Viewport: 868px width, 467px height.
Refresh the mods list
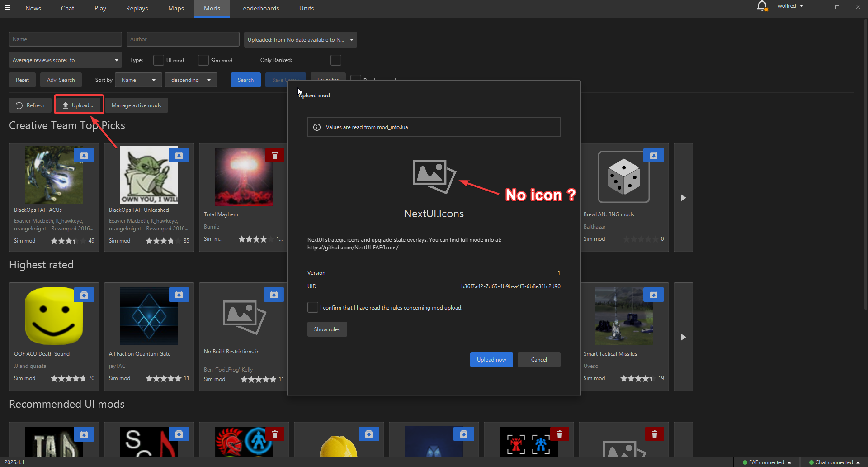(x=30, y=105)
